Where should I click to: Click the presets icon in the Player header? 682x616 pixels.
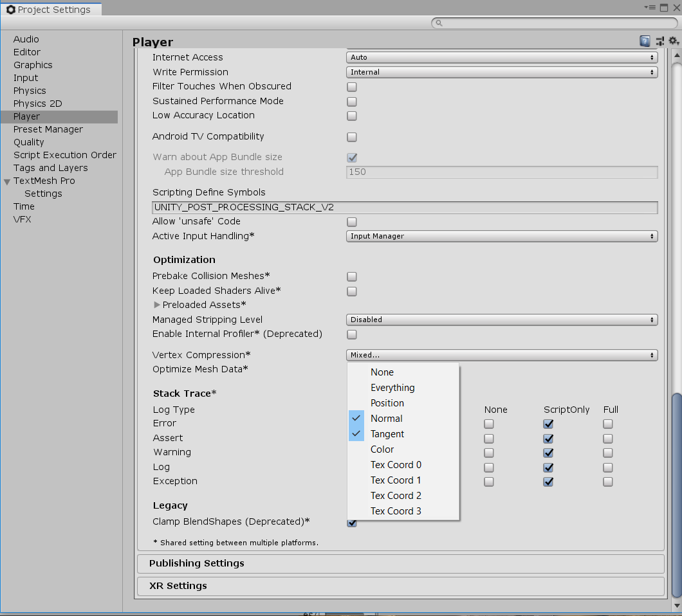659,41
